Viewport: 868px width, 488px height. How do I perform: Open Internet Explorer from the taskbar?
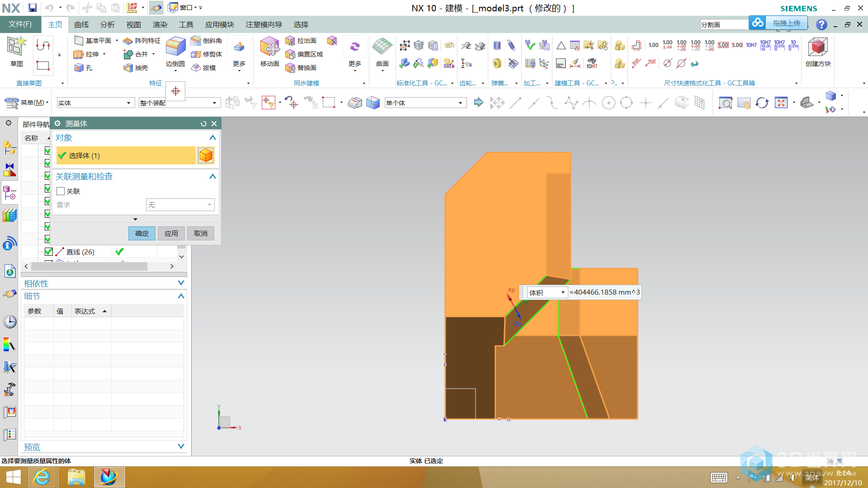[42, 477]
